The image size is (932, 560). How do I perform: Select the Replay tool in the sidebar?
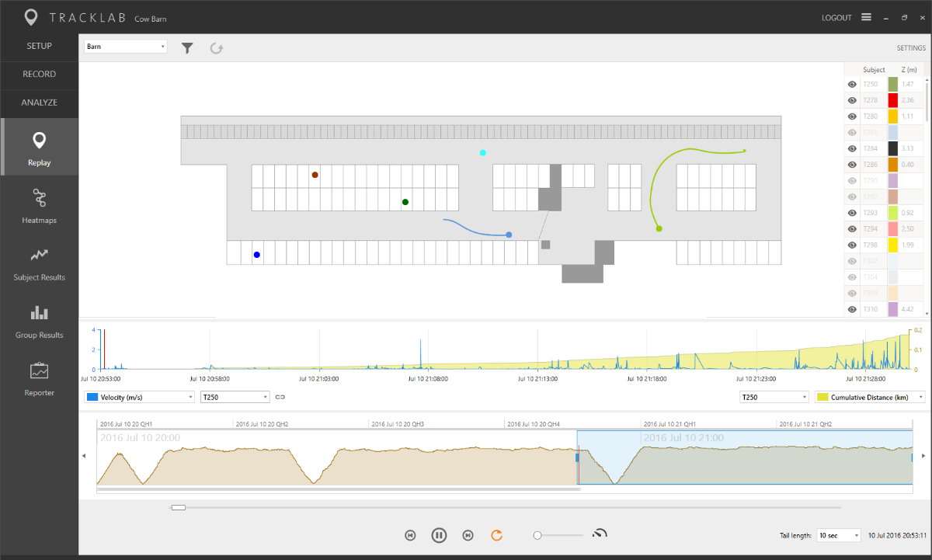(x=39, y=148)
